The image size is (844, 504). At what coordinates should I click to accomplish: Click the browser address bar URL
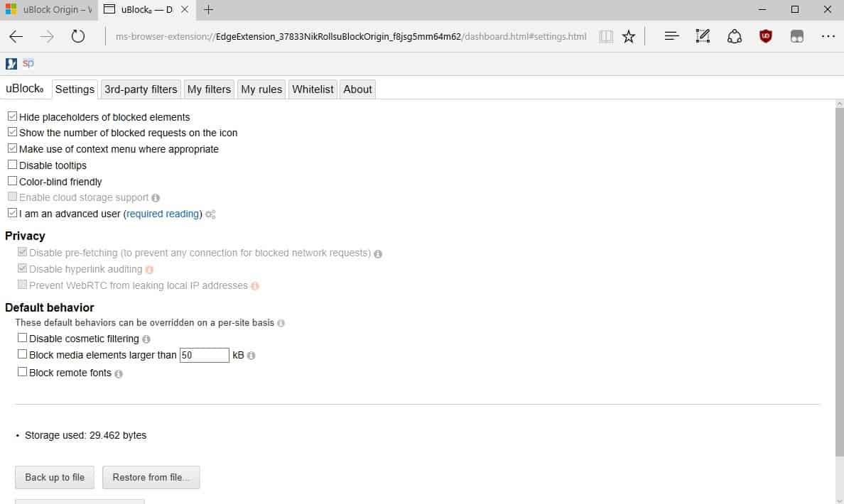(351, 37)
